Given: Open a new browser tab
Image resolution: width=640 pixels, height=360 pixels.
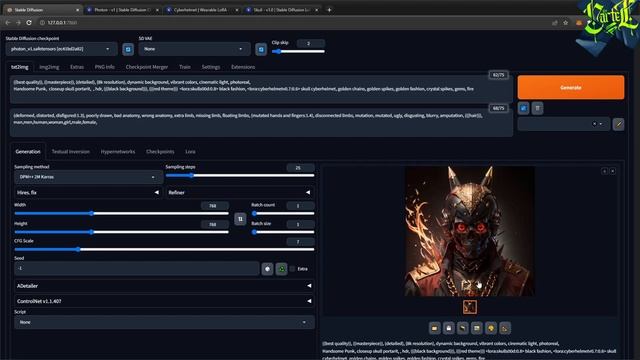Looking at the screenshot, I should pyautogui.click(x=329, y=10).
